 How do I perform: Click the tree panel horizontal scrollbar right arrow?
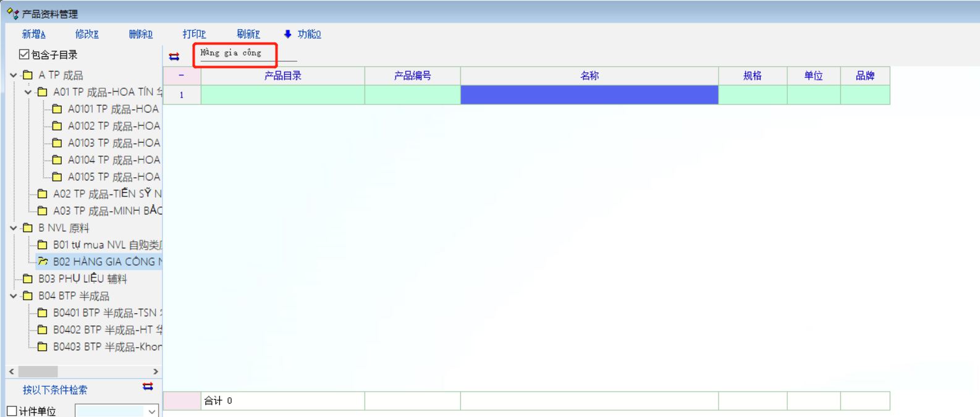pyautogui.click(x=155, y=371)
